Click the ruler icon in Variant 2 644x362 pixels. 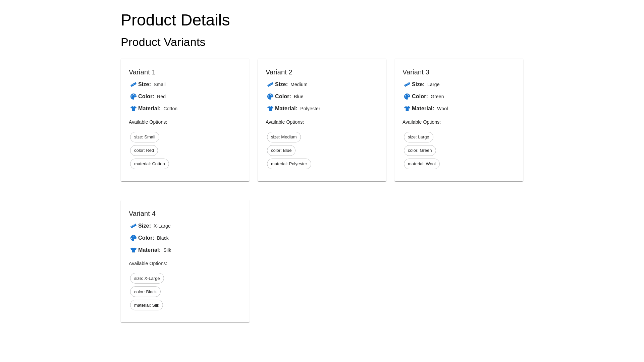tap(270, 84)
